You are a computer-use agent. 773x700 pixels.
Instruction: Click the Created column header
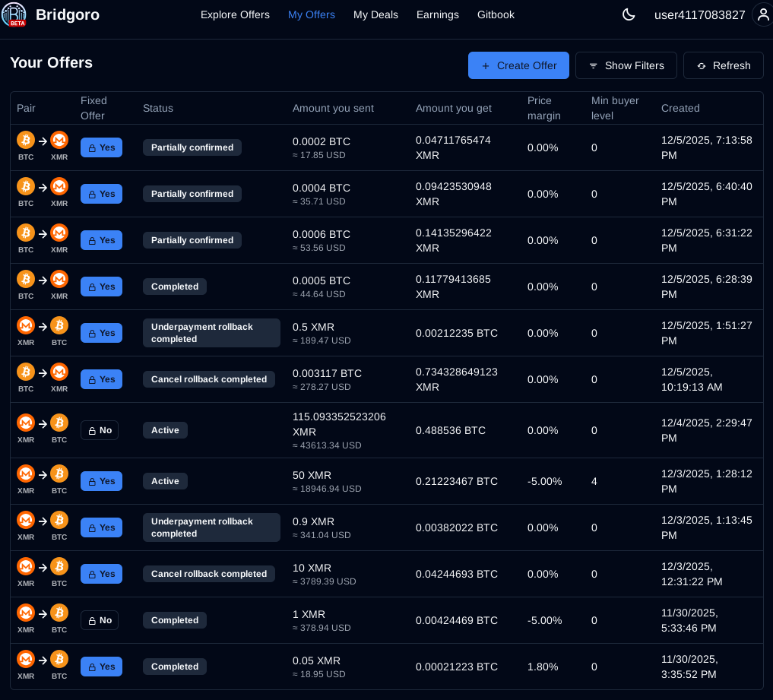[680, 108]
